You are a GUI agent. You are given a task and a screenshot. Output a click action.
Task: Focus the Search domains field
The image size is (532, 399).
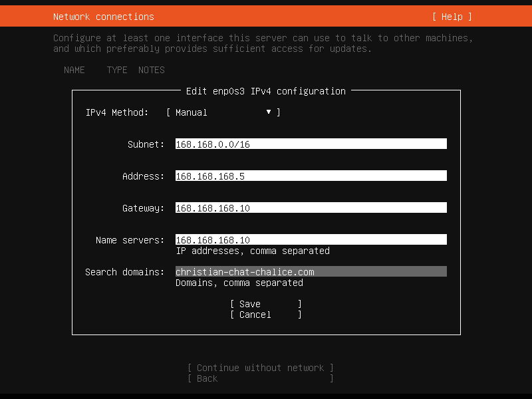point(311,272)
